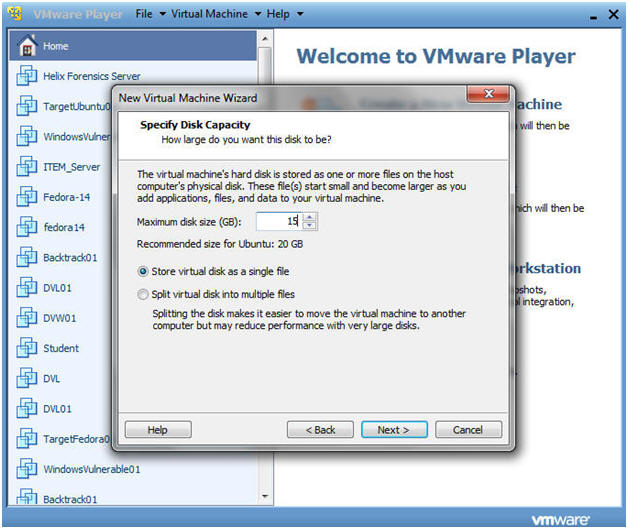The width and height of the screenshot is (628, 529).
Task: Select the Home entry in the library
Action: tap(133, 46)
